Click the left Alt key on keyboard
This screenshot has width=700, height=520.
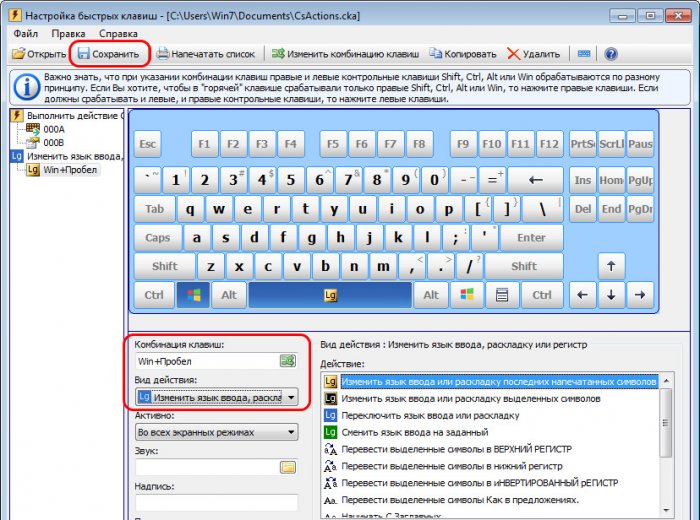click(x=229, y=295)
